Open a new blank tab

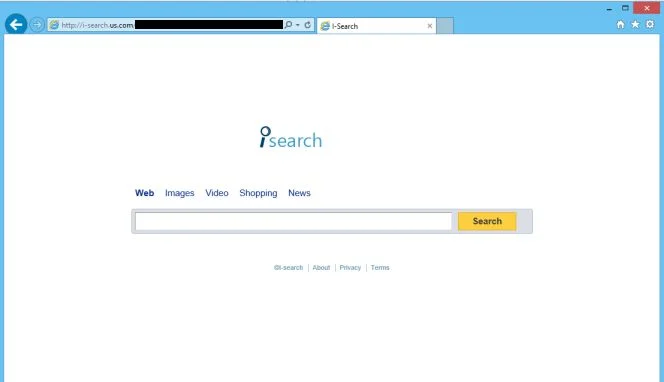point(445,26)
